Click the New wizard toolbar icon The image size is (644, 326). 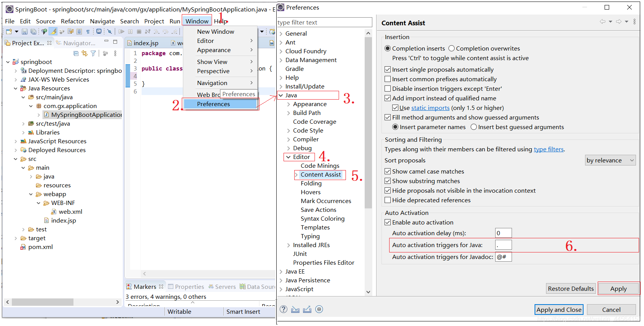[9, 31]
